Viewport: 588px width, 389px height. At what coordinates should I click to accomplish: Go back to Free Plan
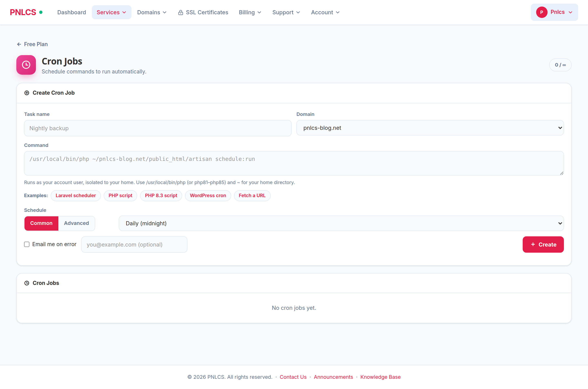click(x=32, y=44)
